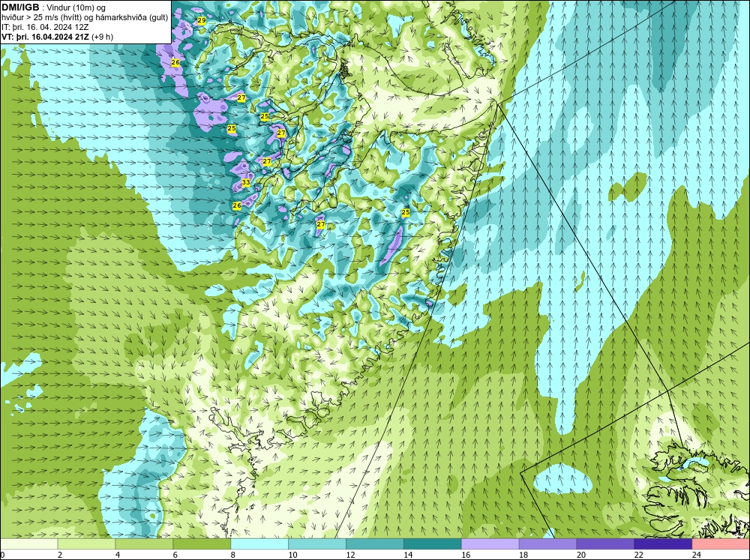
Task: Select the light green 2–4 m/s legend swatch
Action: [86, 544]
